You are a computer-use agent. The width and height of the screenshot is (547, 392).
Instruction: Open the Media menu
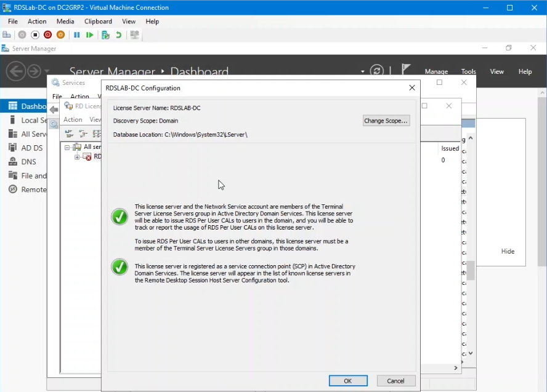pos(65,21)
